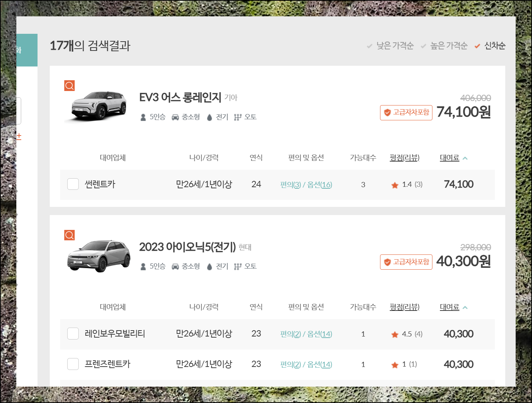
Task: Click 레인보우모빌리티 rental price 40,300
Action: pos(459,334)
